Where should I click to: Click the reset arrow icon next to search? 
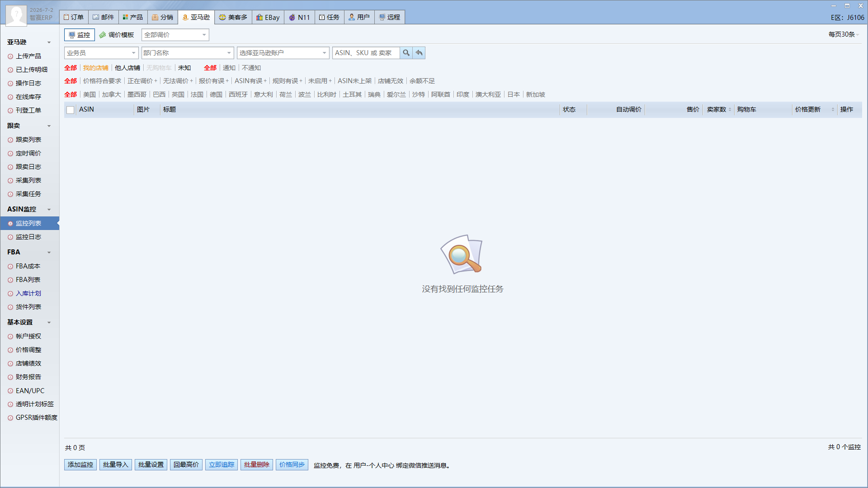click(x=419, y=53)
